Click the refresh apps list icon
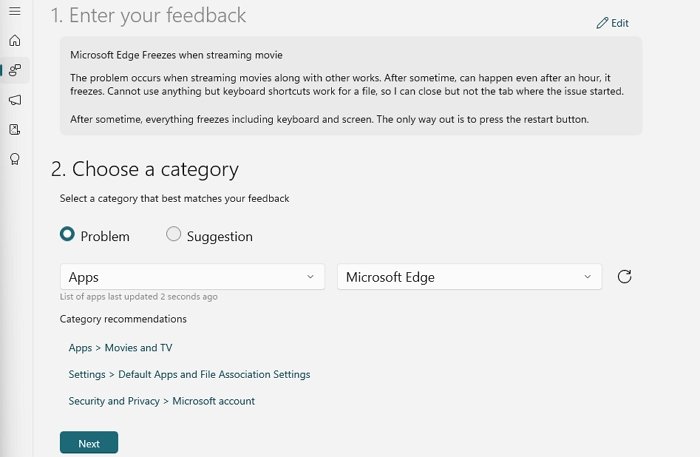This screenshot has height=457, width=700. (x=624, y=276)
